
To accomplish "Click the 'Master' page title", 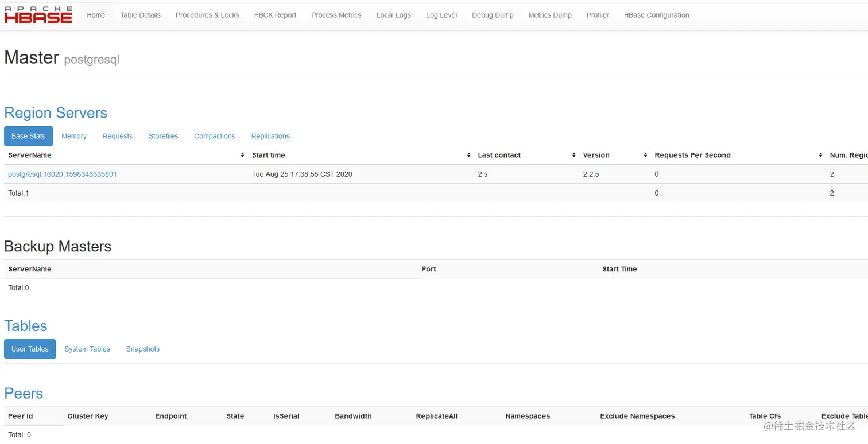I will click(x=32, y=57).
